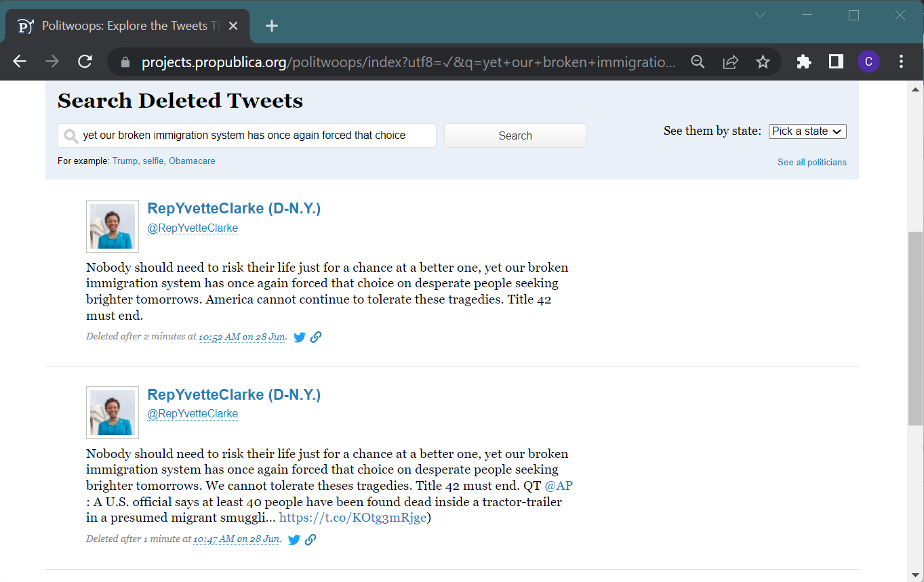Open @RepYvetteClarke handle on first tweet

[193, 228]
